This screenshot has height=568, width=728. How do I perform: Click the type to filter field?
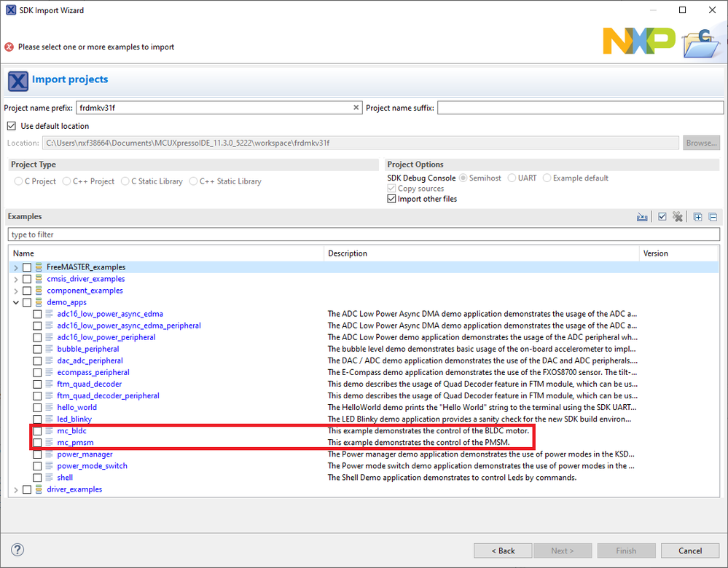pos(364,234)
